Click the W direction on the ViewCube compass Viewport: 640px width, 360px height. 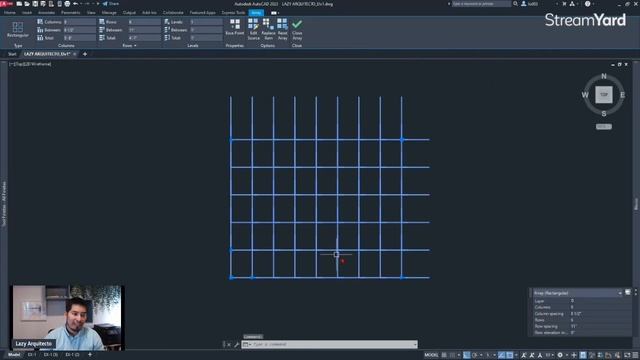(x=585, y=95)
